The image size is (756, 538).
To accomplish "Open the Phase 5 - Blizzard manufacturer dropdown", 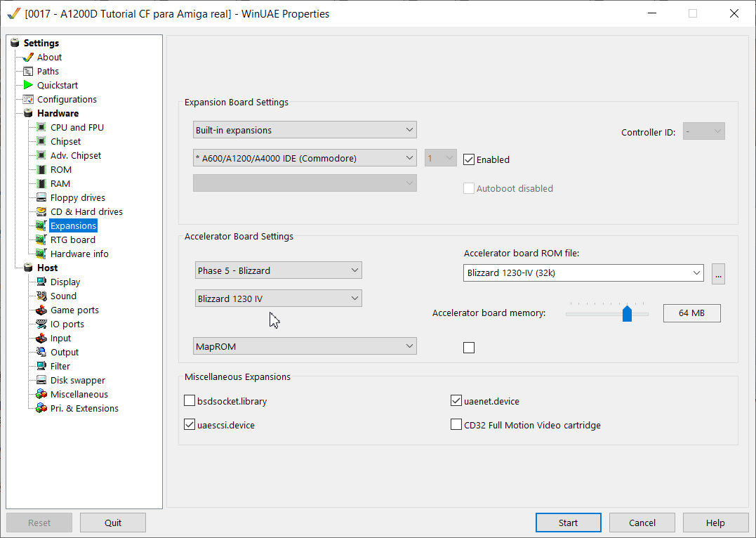I will (278, 270).
